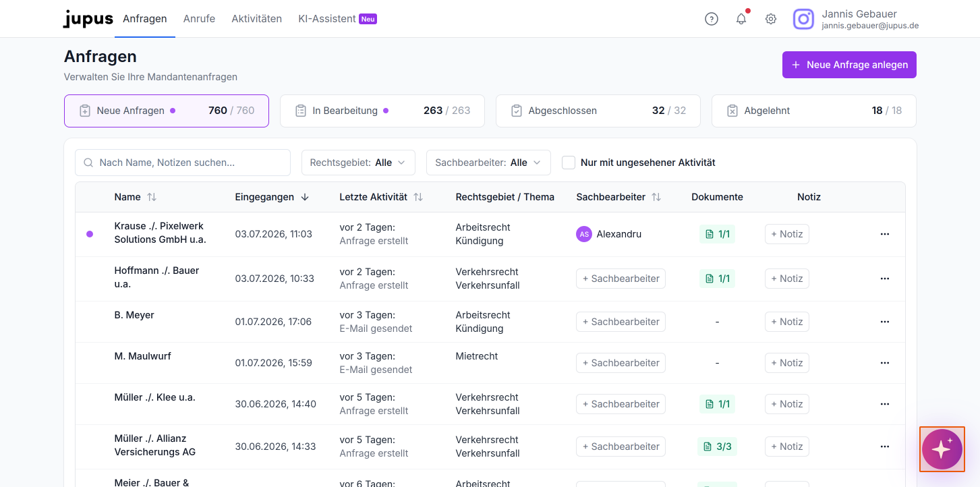Open the three-dot menu for M. Maulwurf row
Image resolution: width=980 pixels, height=487 pixels.
point(885,363)
